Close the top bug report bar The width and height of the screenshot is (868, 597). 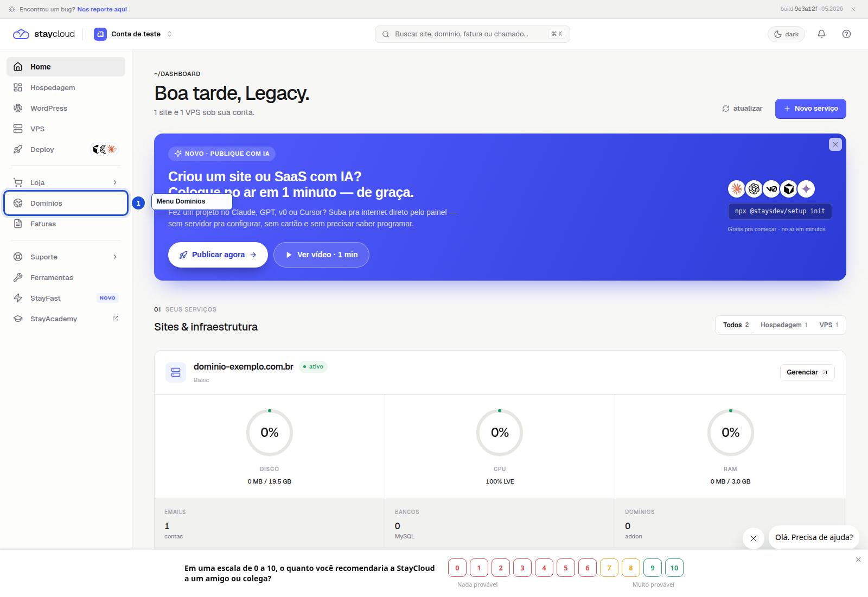(853, 9)
